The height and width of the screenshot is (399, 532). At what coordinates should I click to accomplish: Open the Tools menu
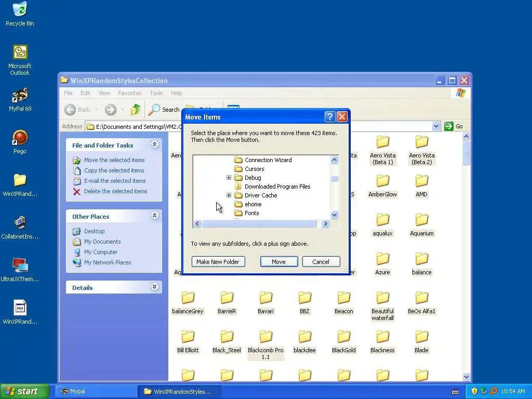(156, 93)
